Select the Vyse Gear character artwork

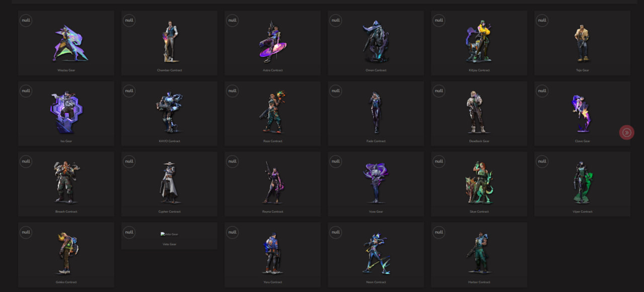click(x=375, y=182)
